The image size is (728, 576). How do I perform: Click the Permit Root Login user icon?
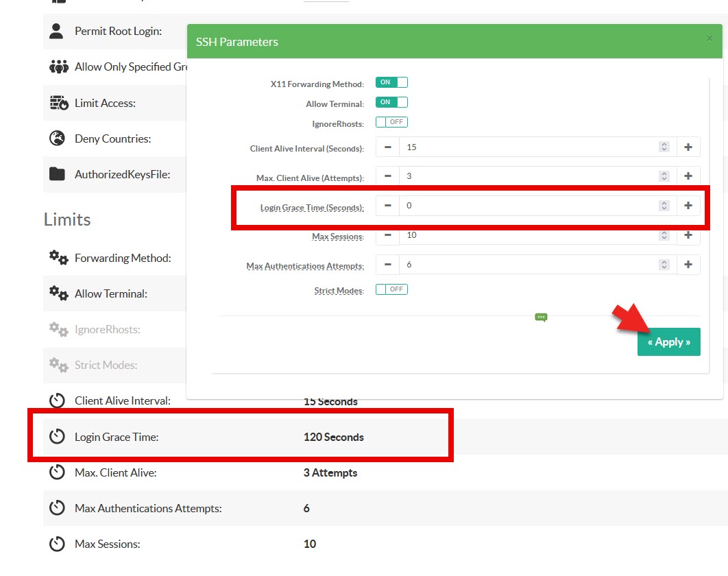[57, 31]
